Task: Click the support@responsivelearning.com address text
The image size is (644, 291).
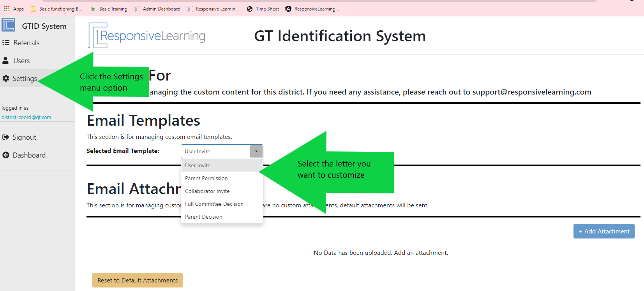Action: (x=532, y=92)
